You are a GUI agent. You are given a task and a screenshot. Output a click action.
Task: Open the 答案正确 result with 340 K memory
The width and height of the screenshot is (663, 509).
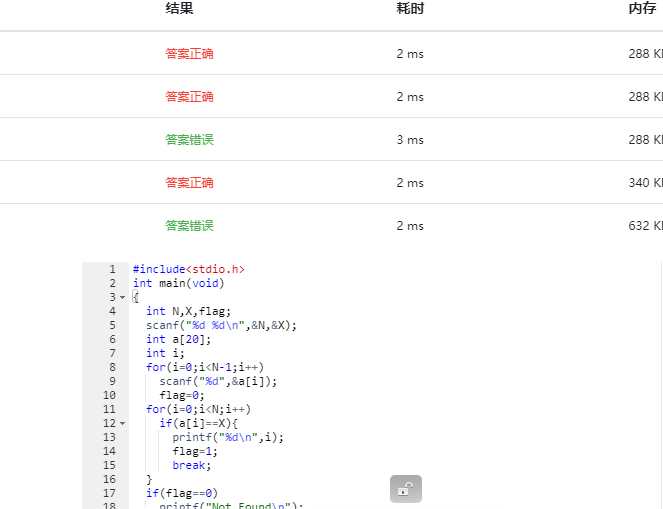click(x=189, y=183)
